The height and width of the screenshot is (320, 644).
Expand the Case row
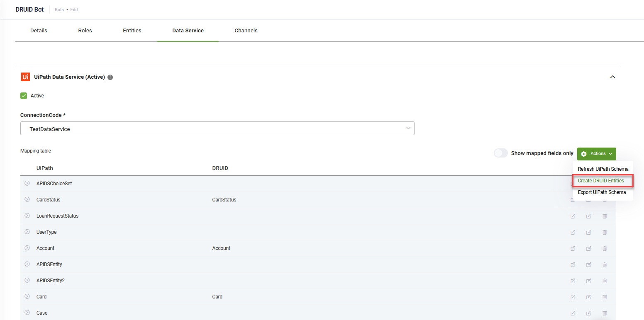click(x=27, y=313)
